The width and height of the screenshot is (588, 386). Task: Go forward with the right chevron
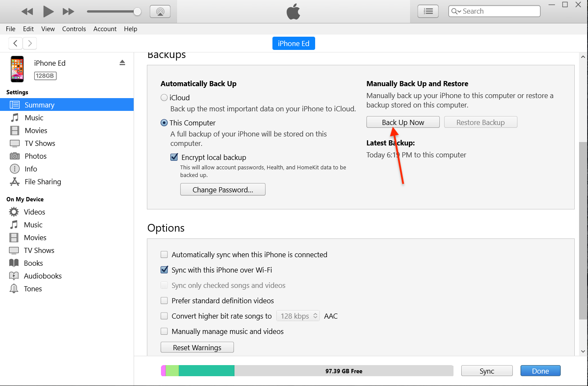(29, 43)
